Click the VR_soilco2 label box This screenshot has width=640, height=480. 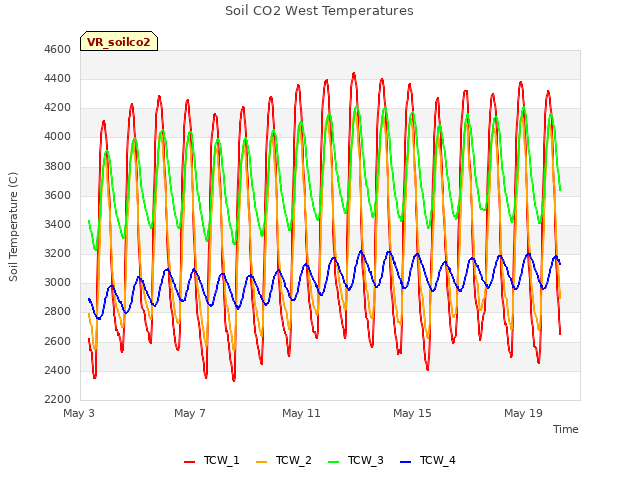click(119, 41)
